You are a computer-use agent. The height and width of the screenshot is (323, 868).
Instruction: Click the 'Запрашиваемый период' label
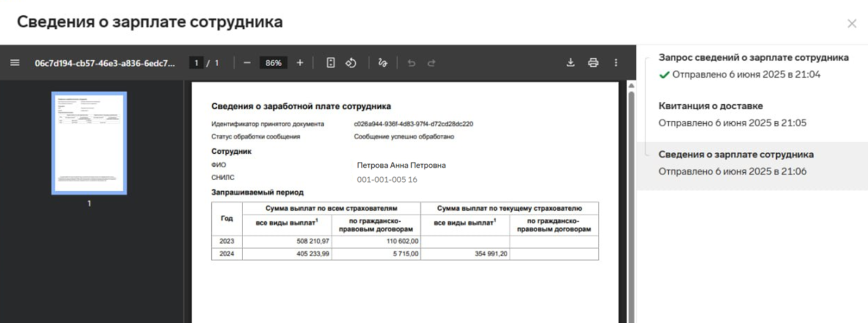[257, 192]
